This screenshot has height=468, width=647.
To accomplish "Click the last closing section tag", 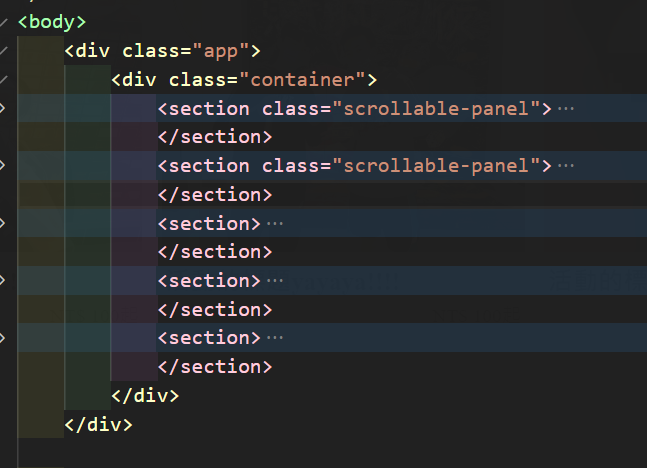I will pyautogui.click(x=215, y=367).
